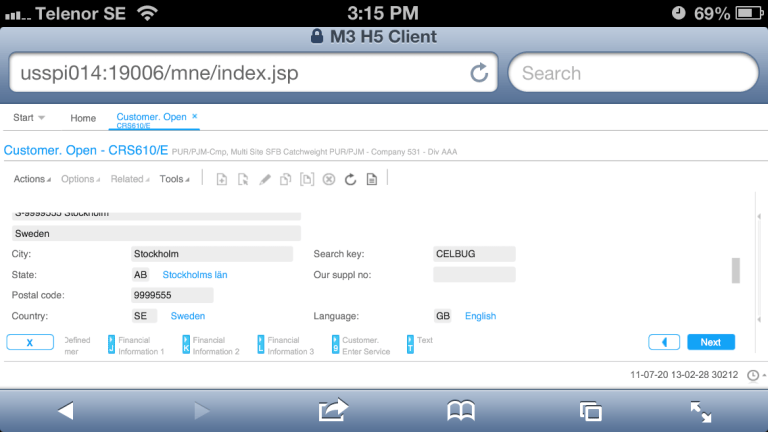Click the Next button
Viewport: 768px width, 432px height.
click(x=711, y=342)
